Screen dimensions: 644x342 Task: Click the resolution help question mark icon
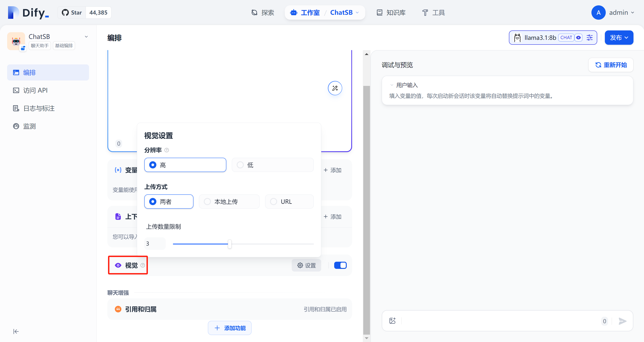(x=167, y=150)
